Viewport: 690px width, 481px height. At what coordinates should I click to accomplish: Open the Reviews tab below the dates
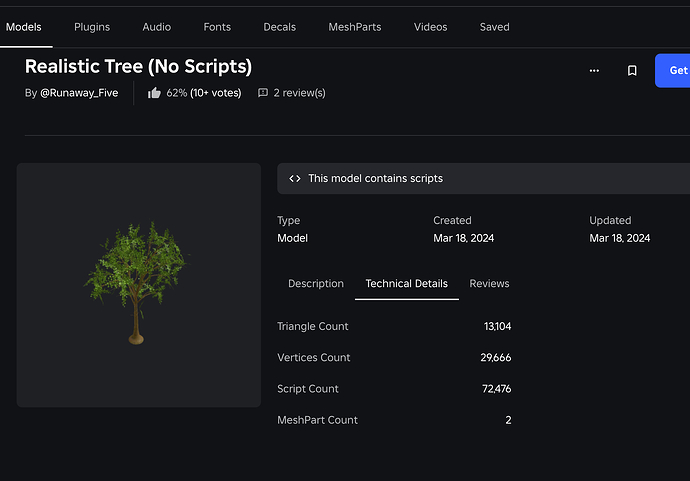pos(489,284)
